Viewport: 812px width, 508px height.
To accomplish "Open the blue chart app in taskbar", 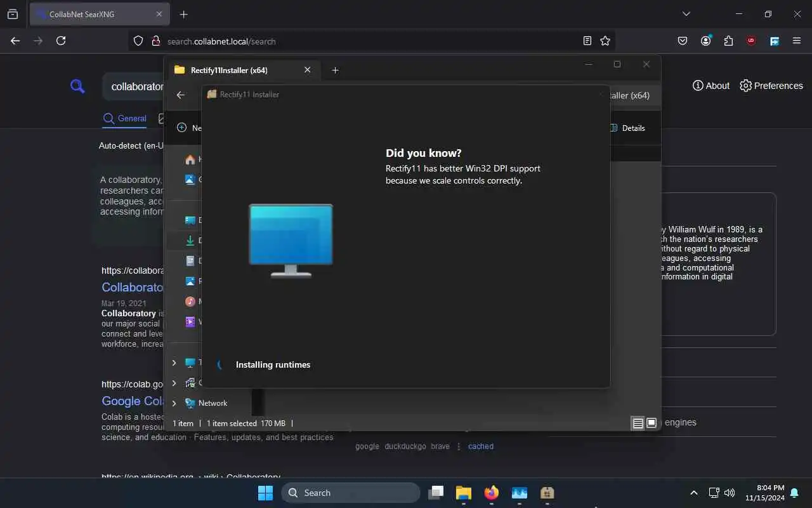I will [520, 493].
